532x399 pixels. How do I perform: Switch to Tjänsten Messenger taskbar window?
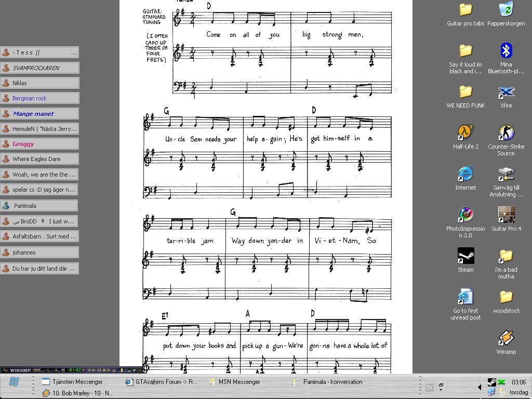73,382
